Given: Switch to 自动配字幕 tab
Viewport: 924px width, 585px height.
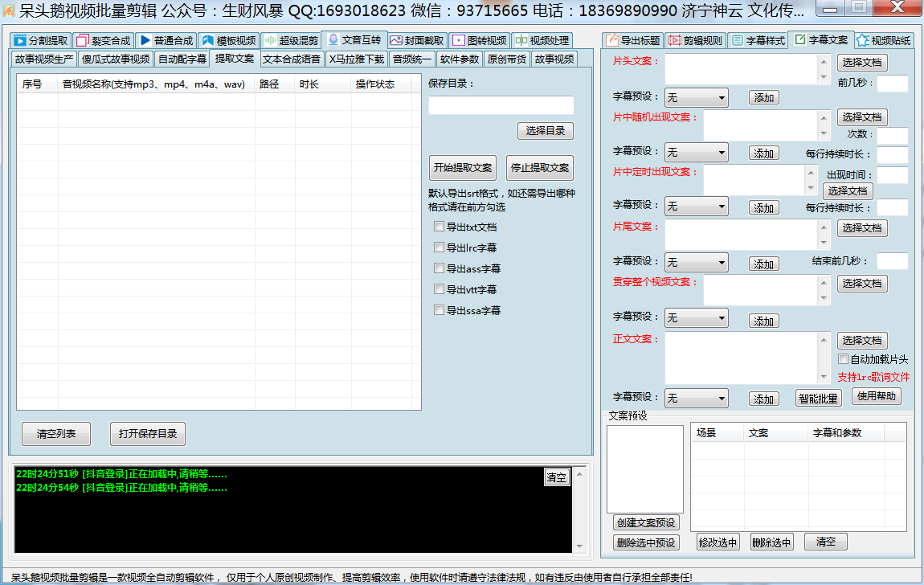Looking at the screenshot, I should (182, 59).
